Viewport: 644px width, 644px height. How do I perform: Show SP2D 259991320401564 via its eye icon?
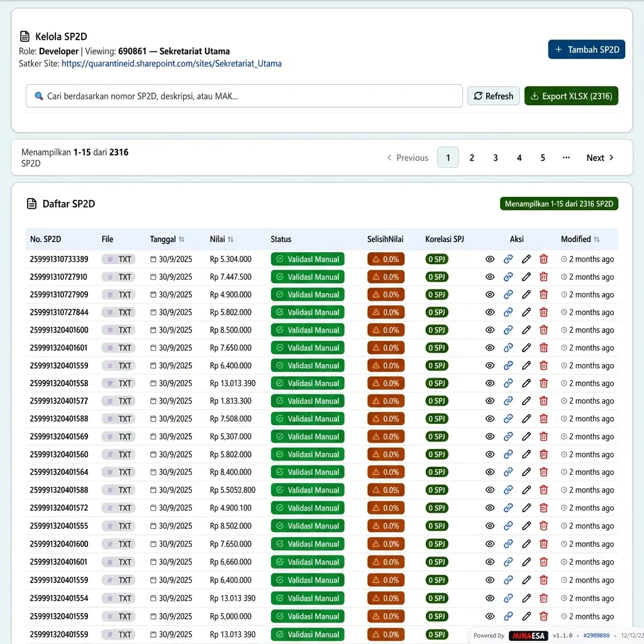[x=490, y=472]
